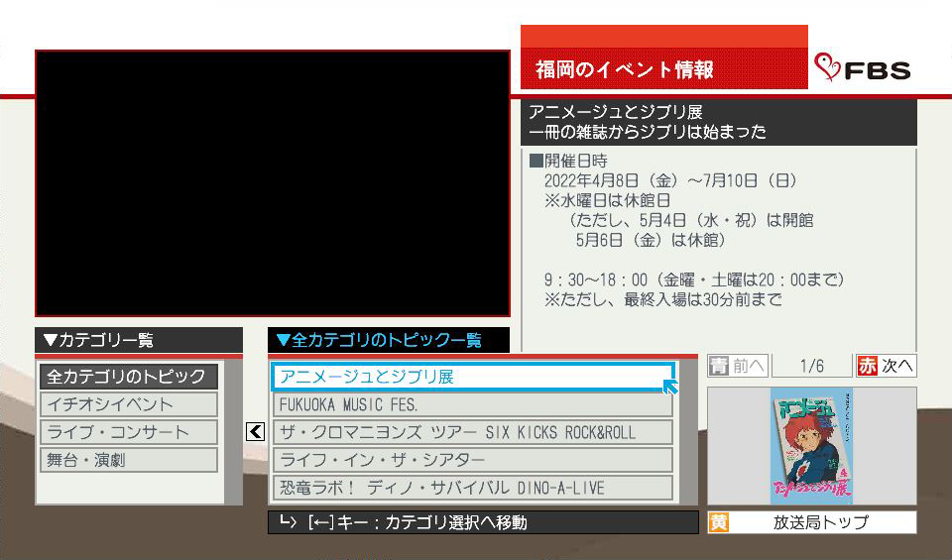Go to previous page with 青 前へ
952x560 pixels.
(x=738, y=366)
